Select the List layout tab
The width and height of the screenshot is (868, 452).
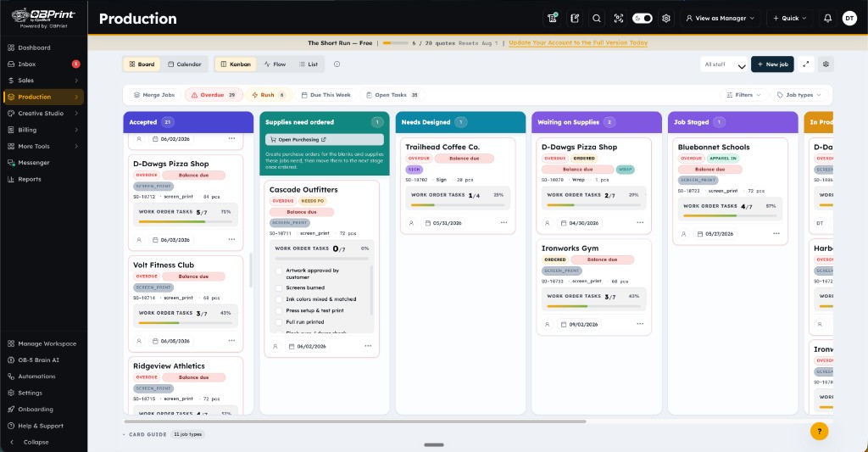pos(309,64)
